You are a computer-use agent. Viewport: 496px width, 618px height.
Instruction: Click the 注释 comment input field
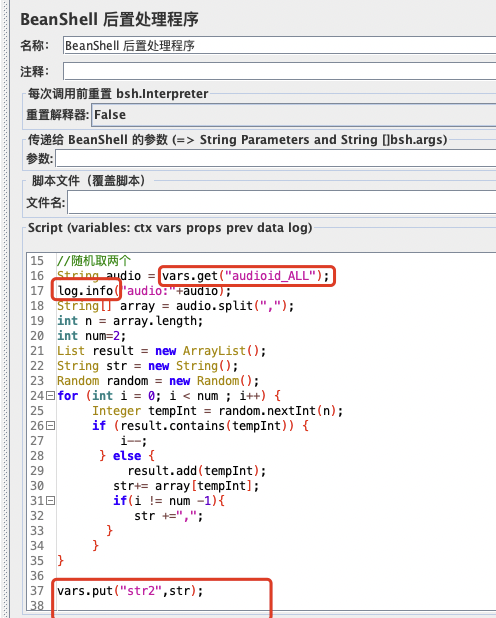coord(279,71)
